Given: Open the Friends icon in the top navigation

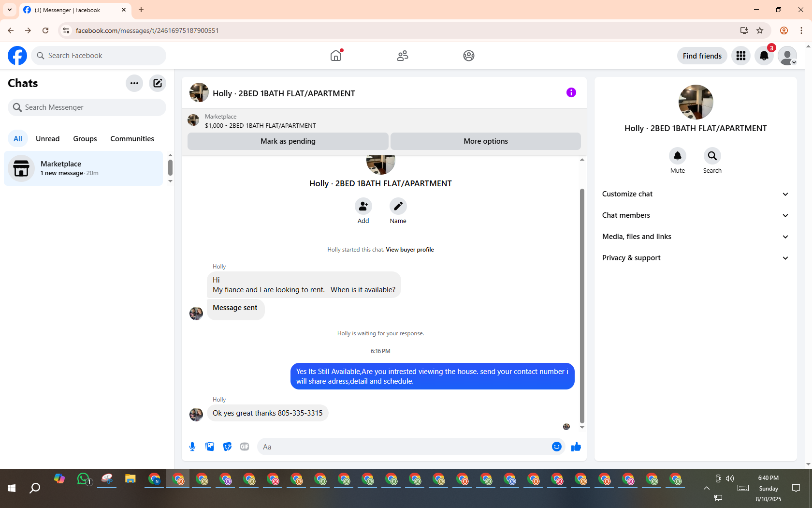Looking at the screenshot, I should [403, 56].
